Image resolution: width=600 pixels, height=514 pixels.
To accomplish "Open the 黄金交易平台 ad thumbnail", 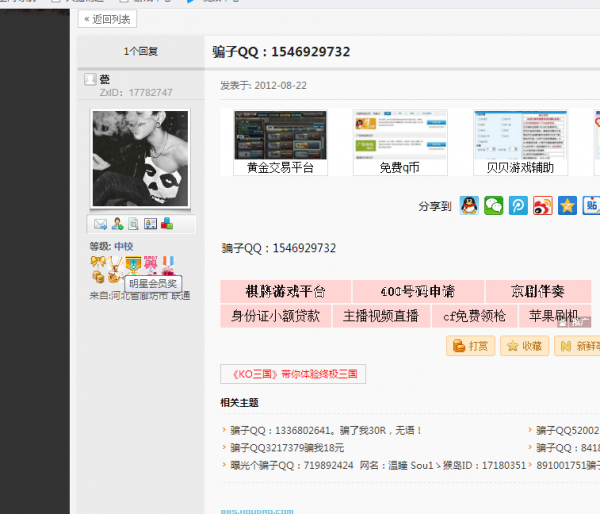I will 280,142.
